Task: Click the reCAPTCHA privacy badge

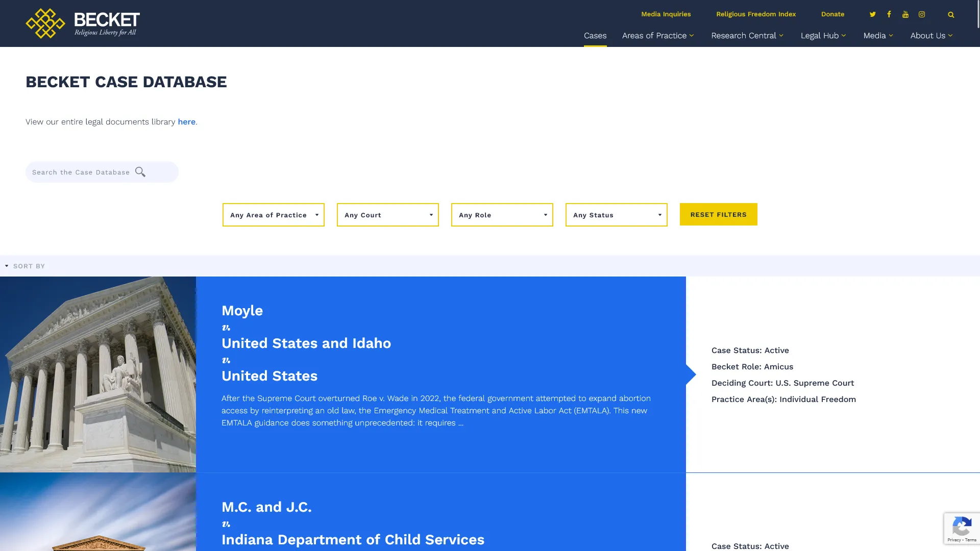Action: [962, 528]
